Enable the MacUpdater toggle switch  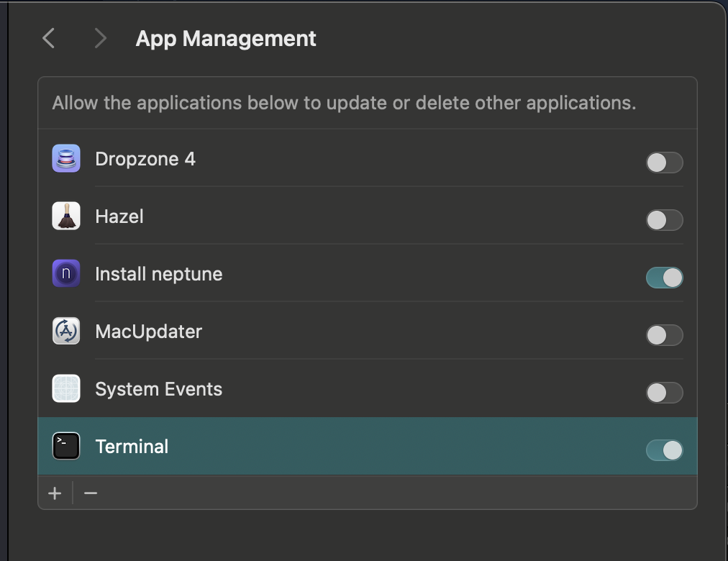point(664,335)
